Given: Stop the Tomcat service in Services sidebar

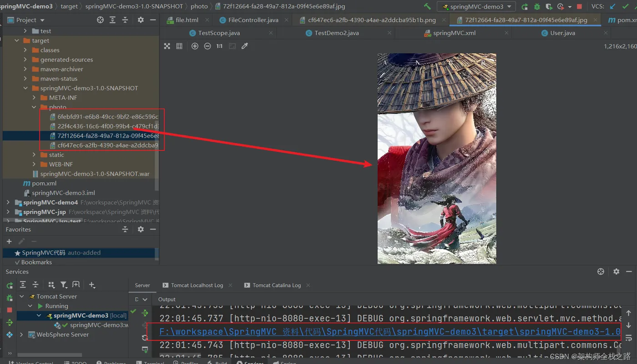Looking at the screenshot, I should [10, 310].
